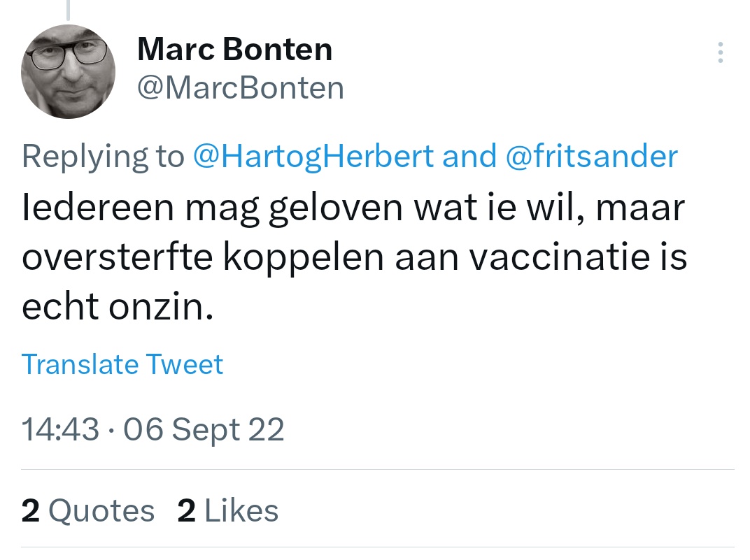This screenshot has width=750, height=560.
Task: View the 2 Likes list
Action: click(228, 511)
